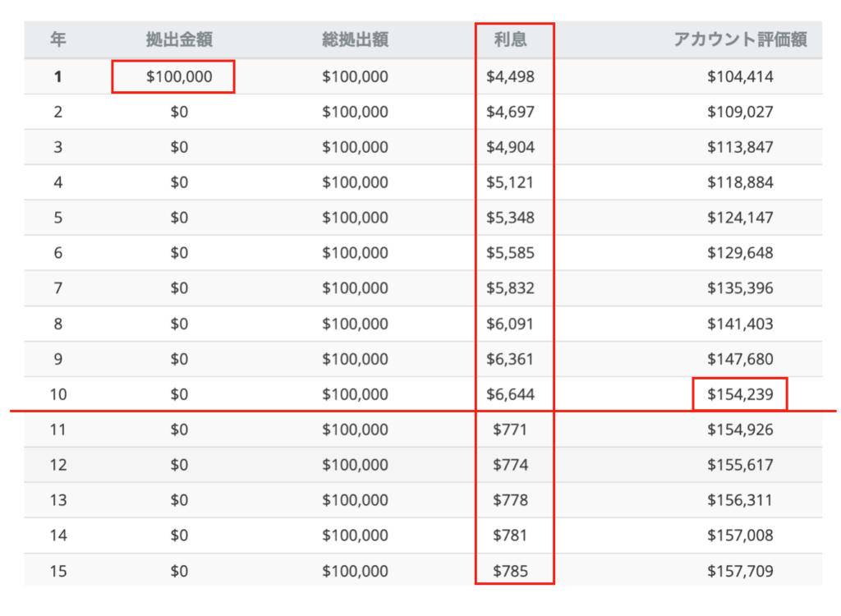The image size is (841, 616).
Task: Select the 利息 column header
Action: click(510, 40)
